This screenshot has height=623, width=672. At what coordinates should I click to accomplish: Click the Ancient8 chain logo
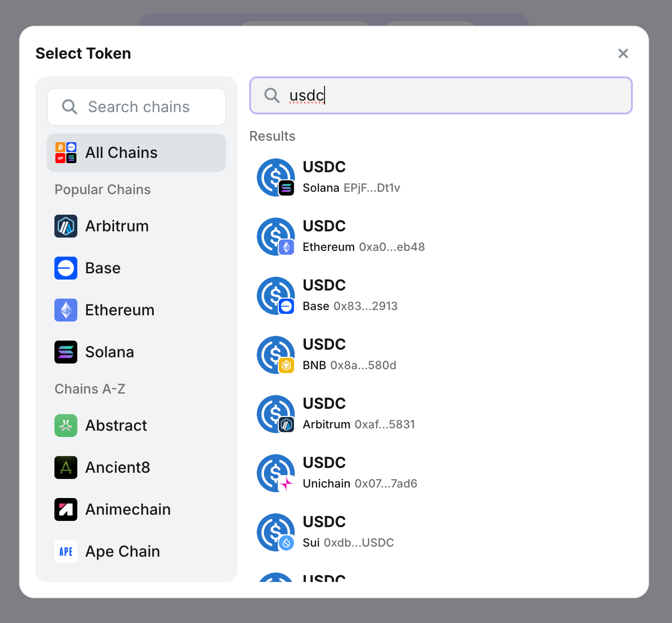(x=66, y=467)
